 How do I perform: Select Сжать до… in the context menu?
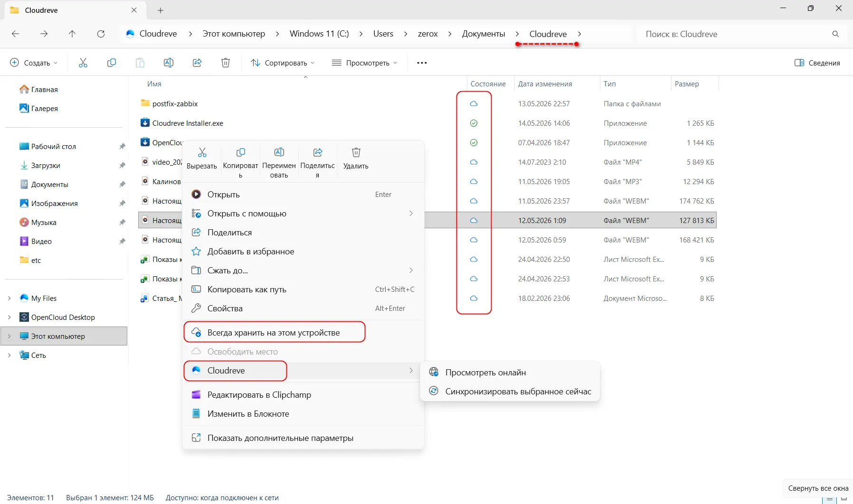(303, 271)
